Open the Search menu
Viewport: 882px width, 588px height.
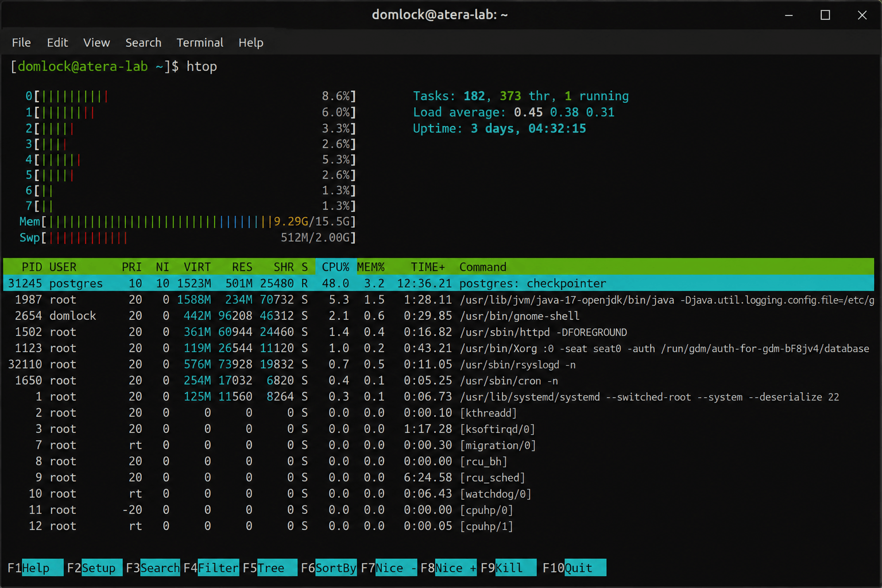[143, 42]
